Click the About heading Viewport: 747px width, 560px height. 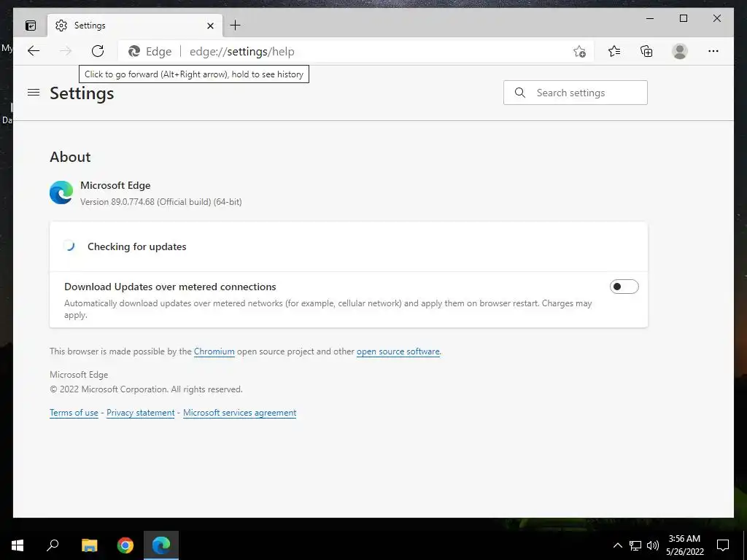click(x=70, y=157)
